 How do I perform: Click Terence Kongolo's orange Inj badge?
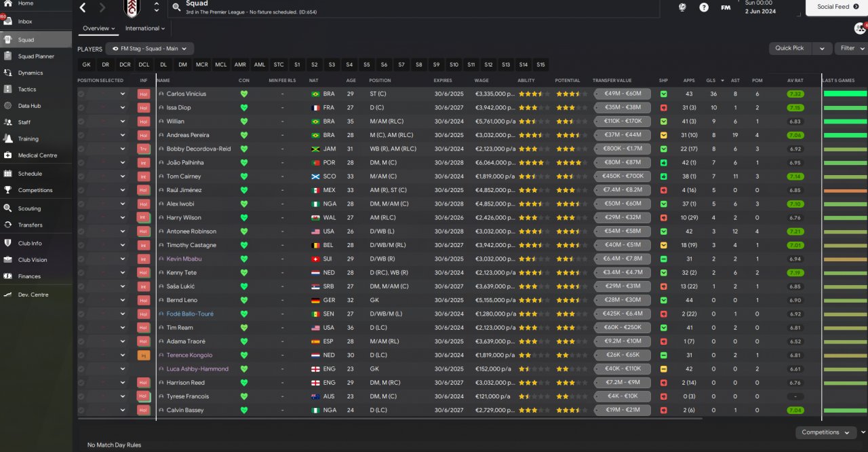tap(143, 355)
